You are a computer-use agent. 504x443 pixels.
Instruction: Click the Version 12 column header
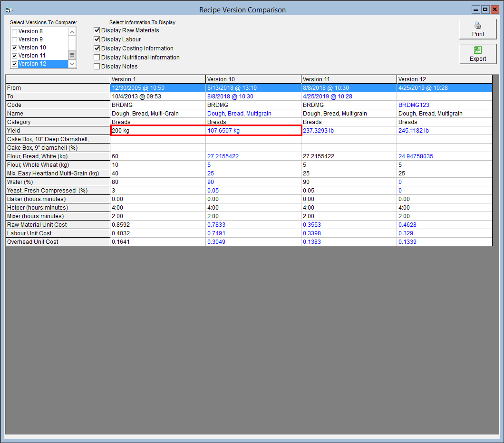pos(444,79)
